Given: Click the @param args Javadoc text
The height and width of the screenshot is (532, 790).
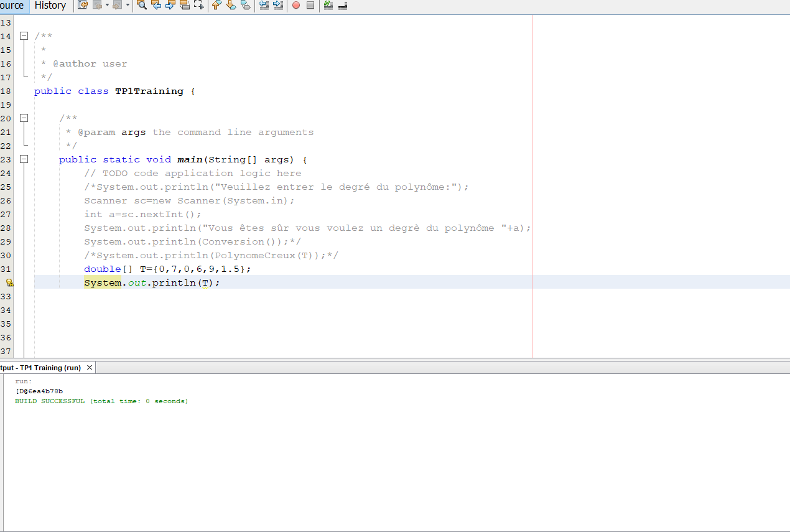Looking at the screenshot, I should coord(112,132).
